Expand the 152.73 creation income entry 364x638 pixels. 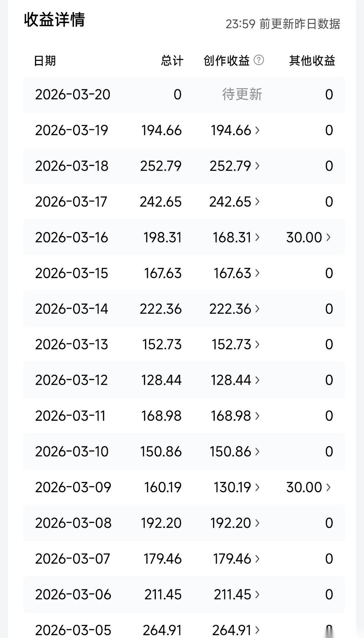click(236, 345)
